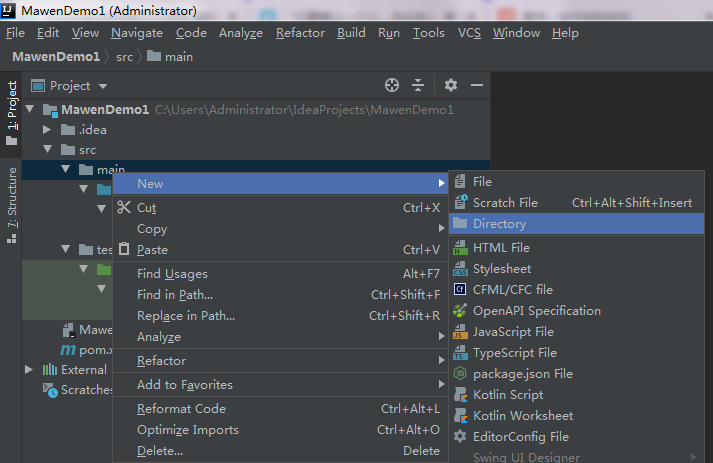
Task: Collapse the test folder arrow
Action: pos(65,249)
